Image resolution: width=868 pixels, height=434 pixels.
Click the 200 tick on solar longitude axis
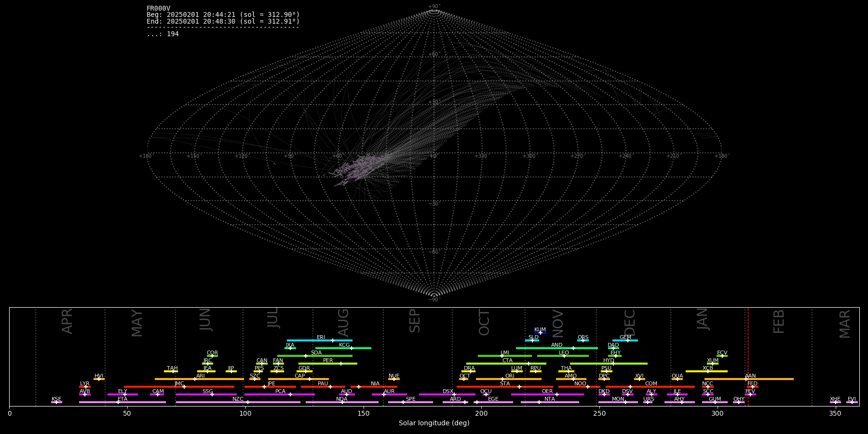click(x=481, y=413)
